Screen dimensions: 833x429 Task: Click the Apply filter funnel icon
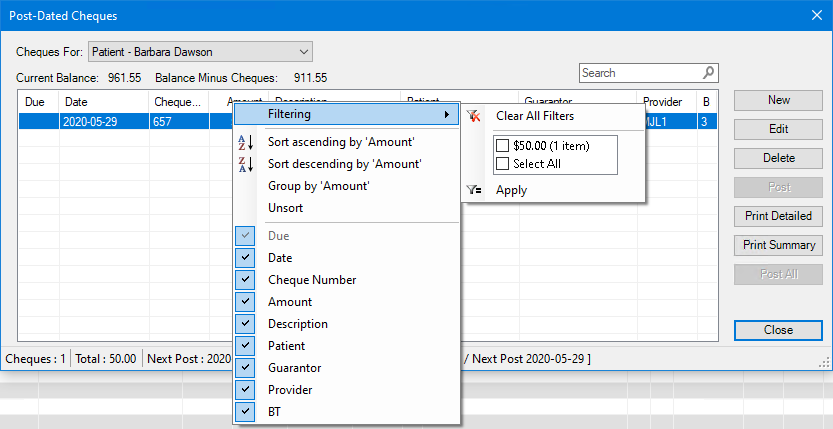473,190
